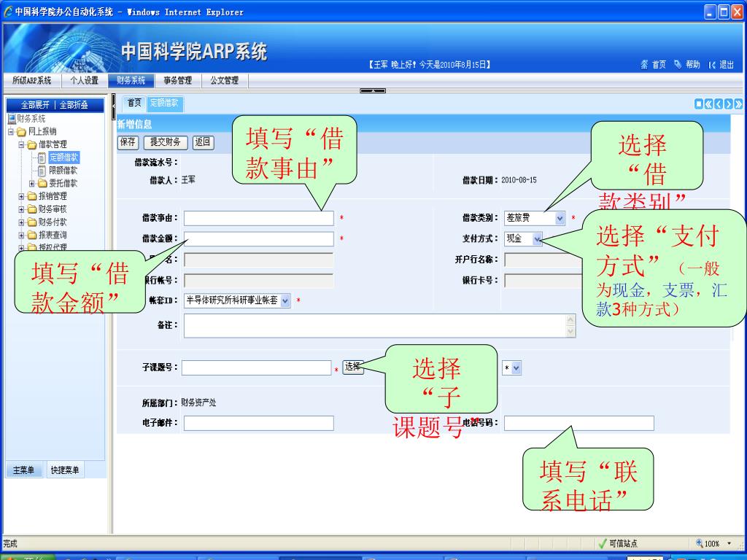Click 全部展开 in the sidebar header

pos(35,105)
